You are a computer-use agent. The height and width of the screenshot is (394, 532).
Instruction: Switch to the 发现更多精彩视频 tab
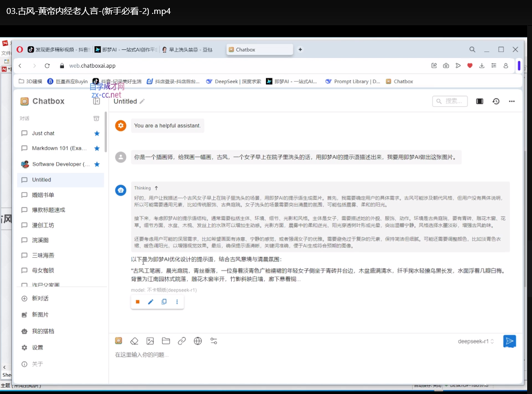coord(59,49)
